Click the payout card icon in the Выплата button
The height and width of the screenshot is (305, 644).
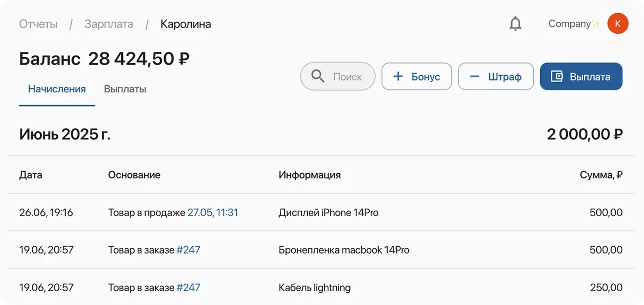point(557,76)
